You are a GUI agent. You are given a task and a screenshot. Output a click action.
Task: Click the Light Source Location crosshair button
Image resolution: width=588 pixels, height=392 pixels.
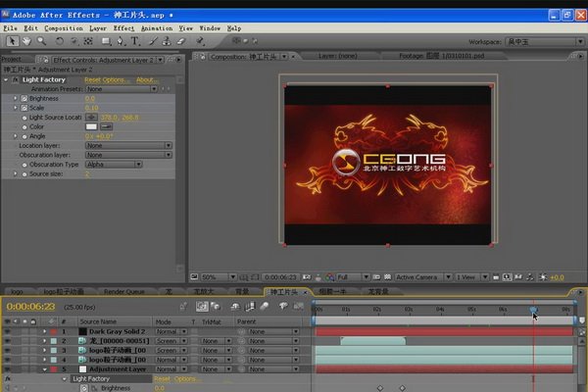[91, 117]
